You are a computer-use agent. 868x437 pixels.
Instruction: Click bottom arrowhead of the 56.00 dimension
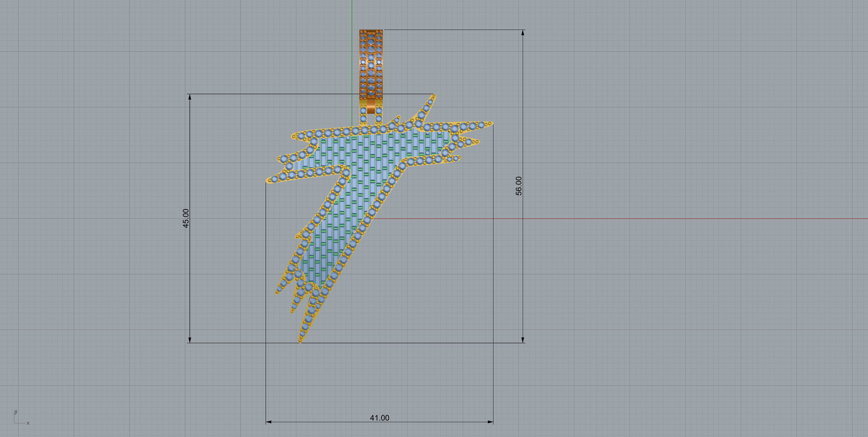523,340
